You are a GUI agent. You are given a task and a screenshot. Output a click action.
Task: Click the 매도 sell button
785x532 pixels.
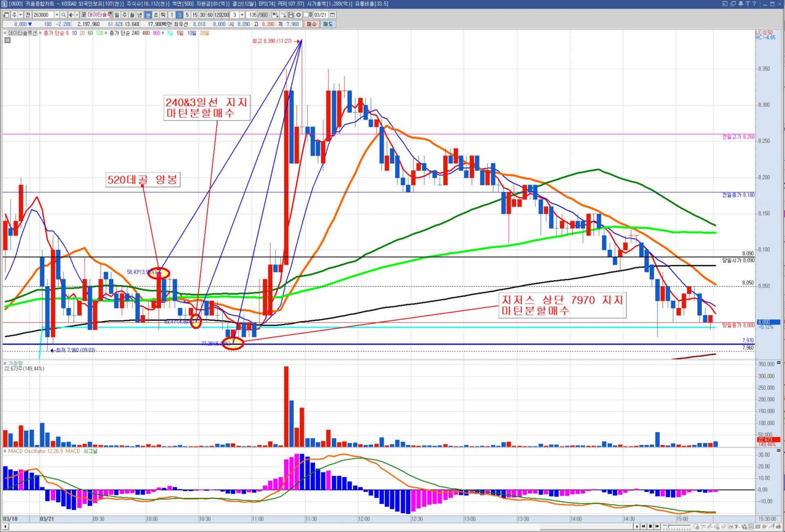[x=328, y=24]
